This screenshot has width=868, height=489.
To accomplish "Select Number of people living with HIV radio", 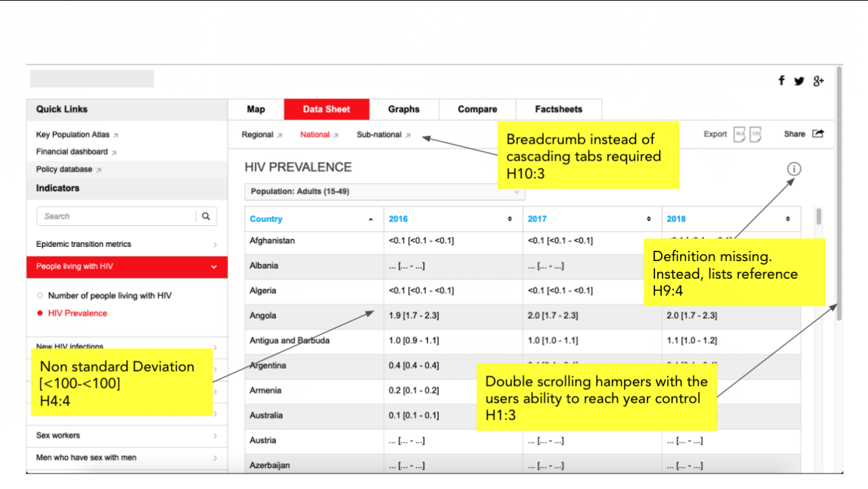I will point(40,296).
